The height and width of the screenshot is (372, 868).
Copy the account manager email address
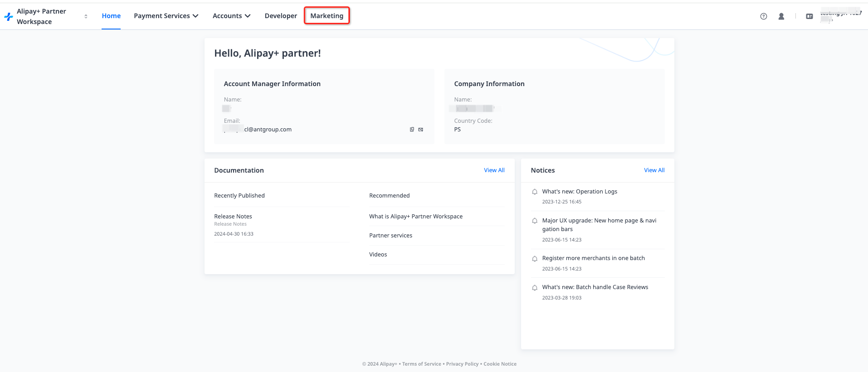412,130
